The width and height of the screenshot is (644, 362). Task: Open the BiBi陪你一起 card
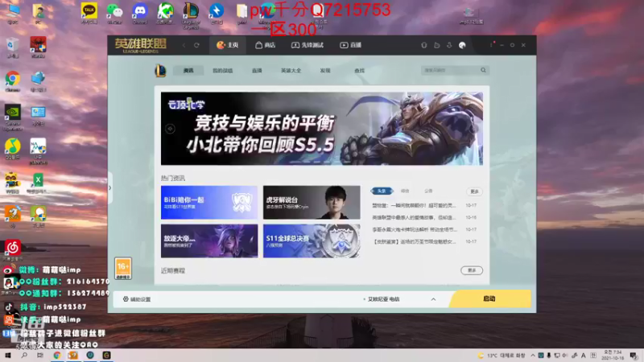click(209, 202)
